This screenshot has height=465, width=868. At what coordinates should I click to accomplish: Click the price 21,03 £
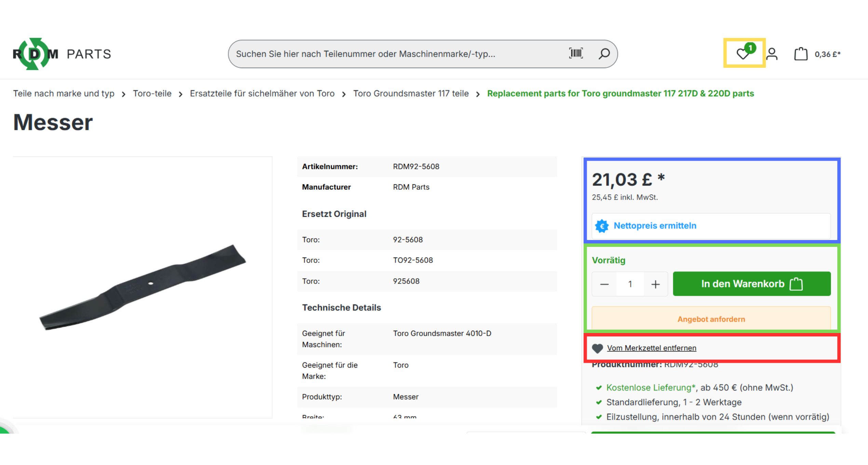(x=628, y=180)
